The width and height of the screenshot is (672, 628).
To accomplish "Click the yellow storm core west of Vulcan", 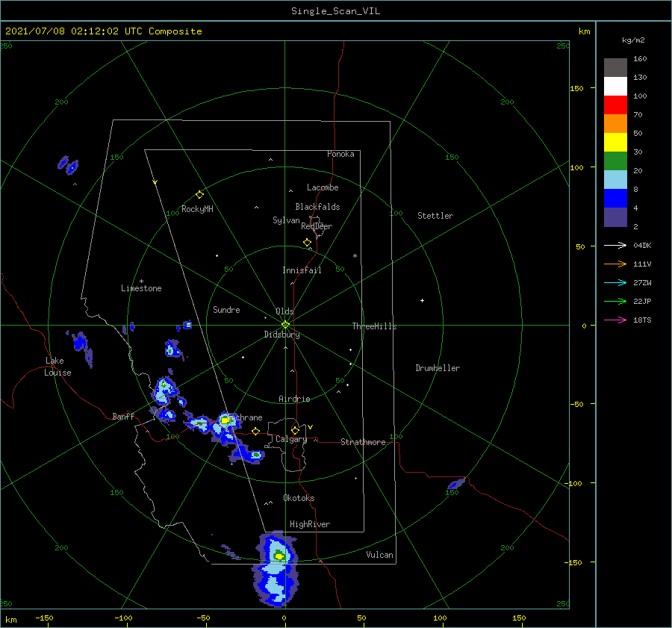I will [279, 556].
